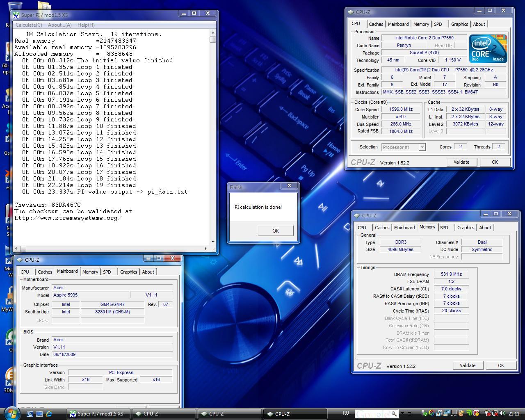Click the Loop 19 finished line

tap(79, 185)
